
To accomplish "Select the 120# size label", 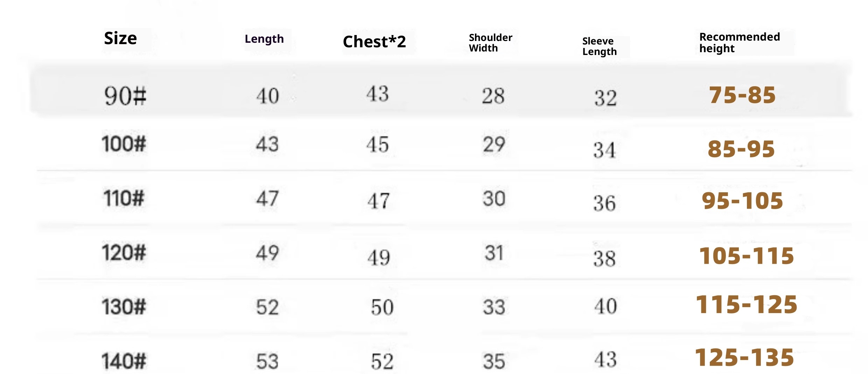I will coord(124,252).
